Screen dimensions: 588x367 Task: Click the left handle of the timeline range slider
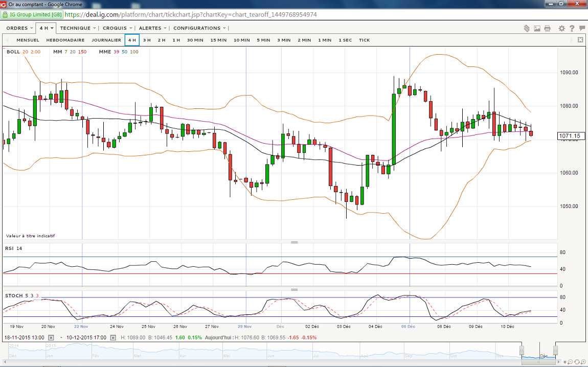[x=522, y=351]
